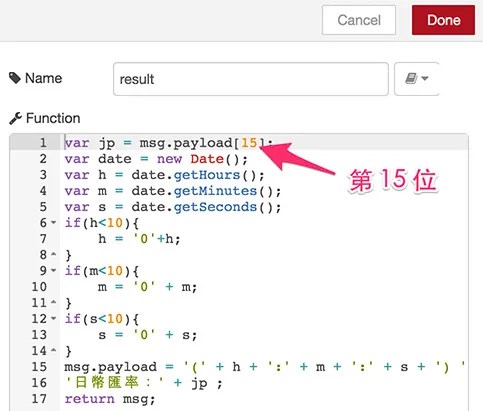Click the tag icon next to Name

pos(15,78)
